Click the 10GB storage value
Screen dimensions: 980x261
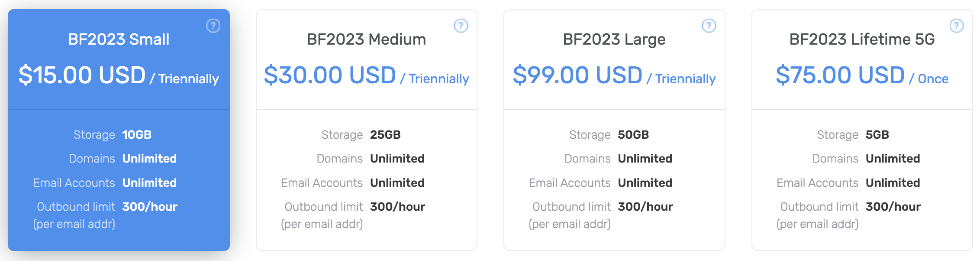(x=137, y=135)
